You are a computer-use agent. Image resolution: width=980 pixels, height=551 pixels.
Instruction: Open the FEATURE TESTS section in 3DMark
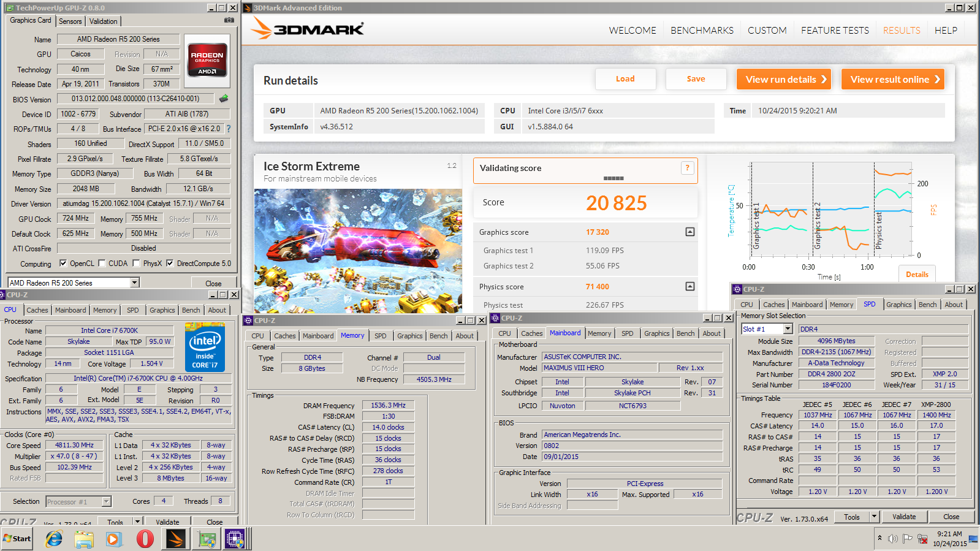pos(835,30)
